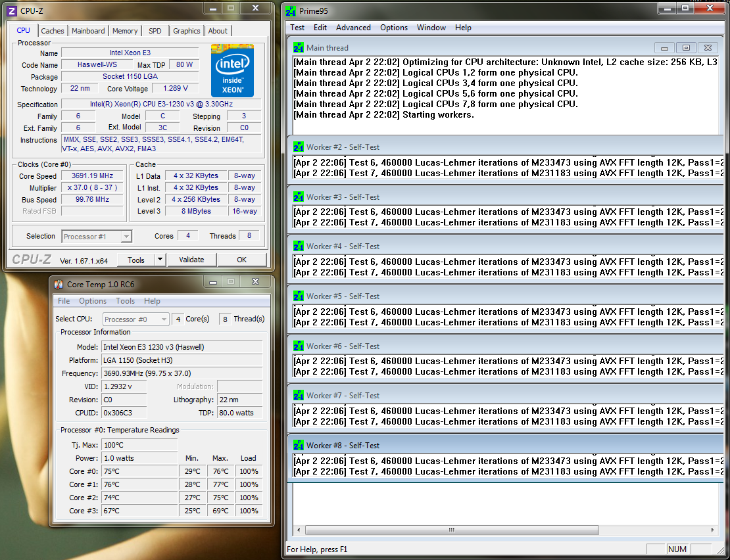Image resolution: width=730 pixels, height=560 pixels.
Task: Click the OK button in CPU-Z
Action: (241, 260)
